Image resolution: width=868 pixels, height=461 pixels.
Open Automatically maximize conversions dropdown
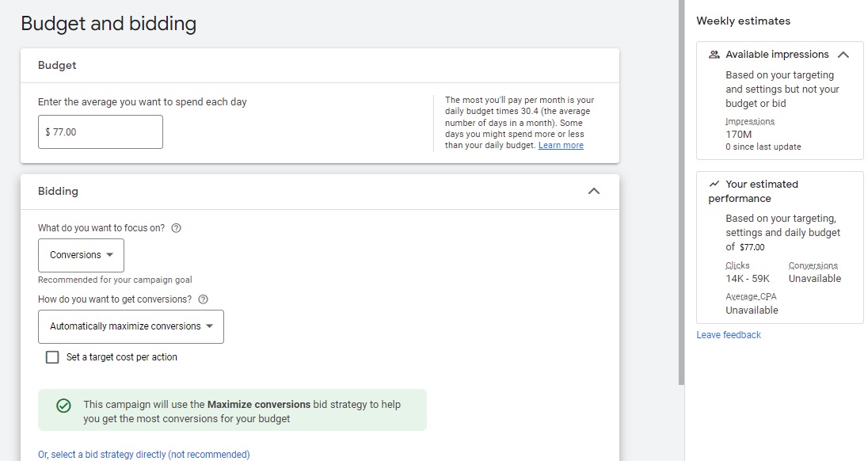[131, 326]
